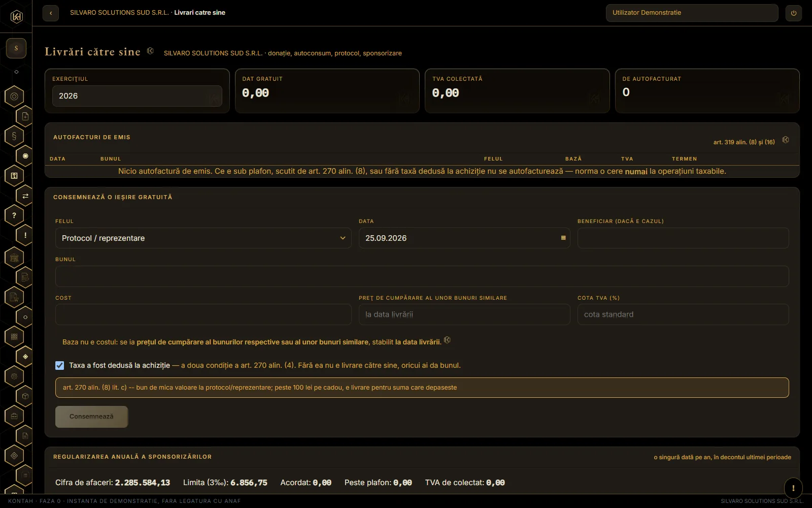Open the company avatar with letter S
Image resolution: width=812 pixels, height=508 pixels.
pyautogui.click(x=16, y=48)
